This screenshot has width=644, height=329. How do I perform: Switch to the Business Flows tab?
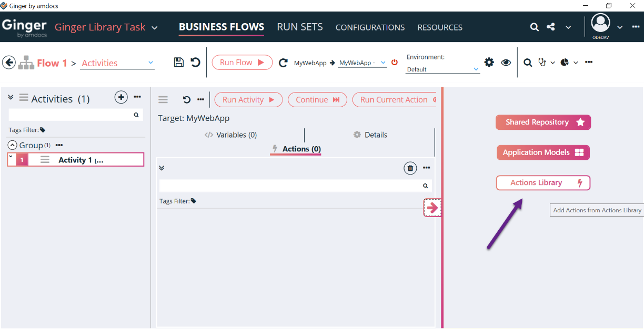tap(222, 27)
